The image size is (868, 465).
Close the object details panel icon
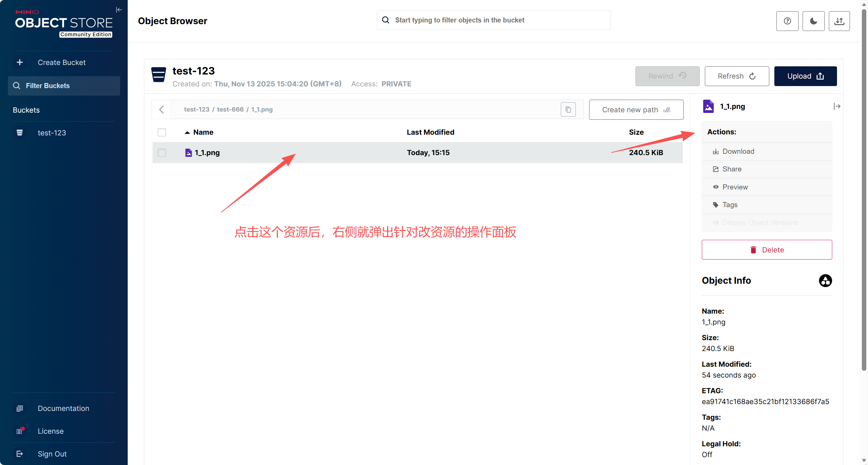[837, 106]
